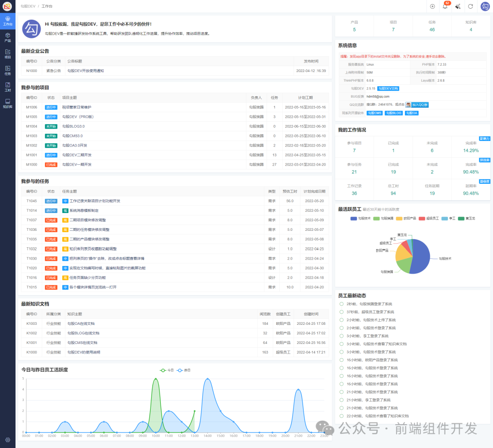The image size is (493, 448).
Task: Click the hdm58@qq.com feedback email
Action: [x=378, y=97]
